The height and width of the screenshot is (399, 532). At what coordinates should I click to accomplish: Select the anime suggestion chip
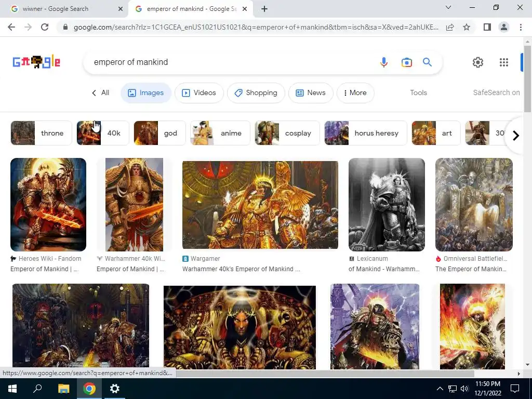[x=220, y=133]
